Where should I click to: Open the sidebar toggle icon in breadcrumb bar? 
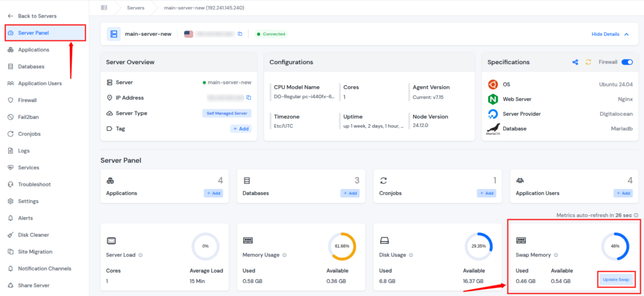click(x=104, y=8)
